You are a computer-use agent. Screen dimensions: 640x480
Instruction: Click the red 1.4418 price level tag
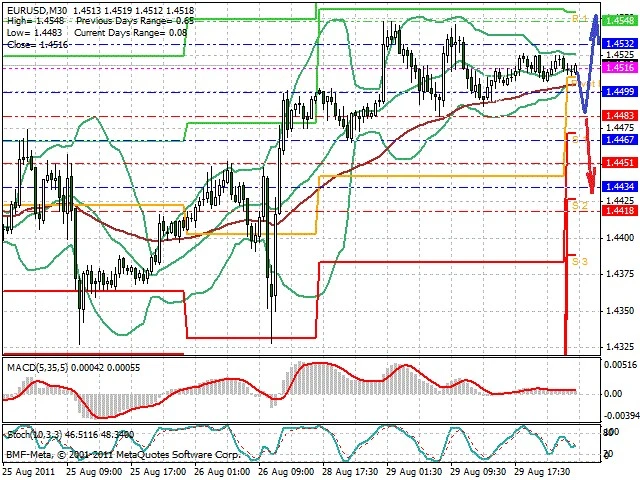[621, 210]
